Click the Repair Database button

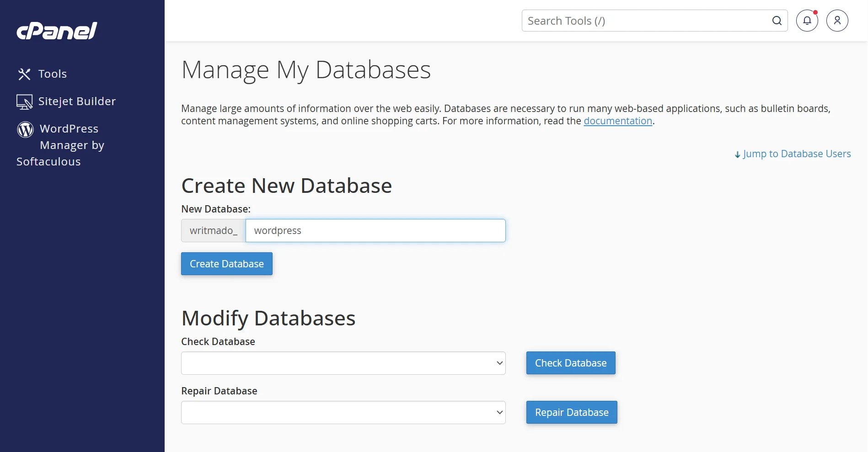point(572,412)
